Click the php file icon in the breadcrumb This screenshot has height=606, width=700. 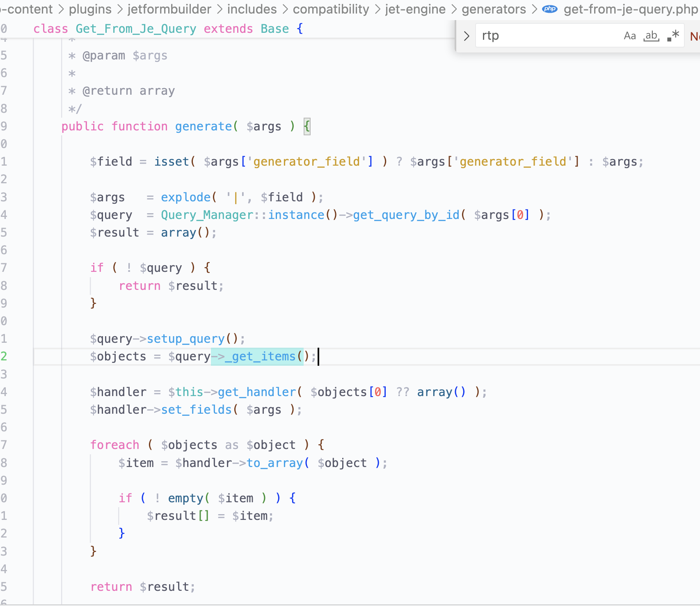[549, 9]
